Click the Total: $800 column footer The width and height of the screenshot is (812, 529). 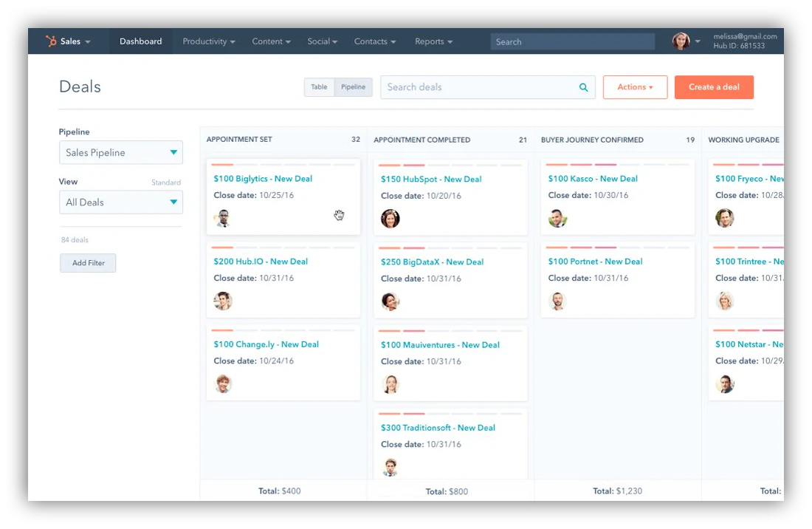(447, 491)
